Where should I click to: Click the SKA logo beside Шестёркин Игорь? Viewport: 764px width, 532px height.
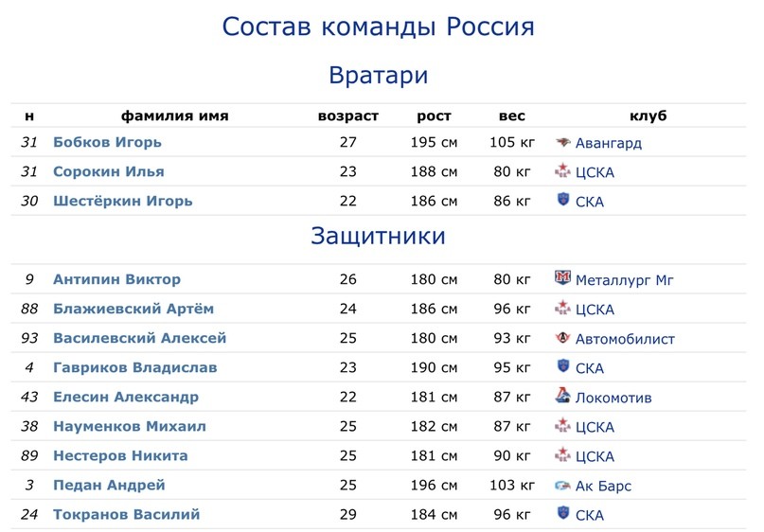[x=562, y=199]
